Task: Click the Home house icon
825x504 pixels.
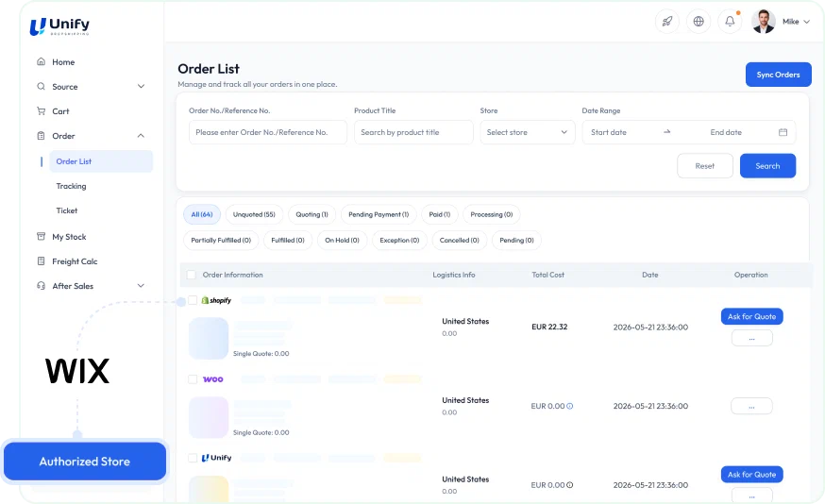Action: pos(41,61)
